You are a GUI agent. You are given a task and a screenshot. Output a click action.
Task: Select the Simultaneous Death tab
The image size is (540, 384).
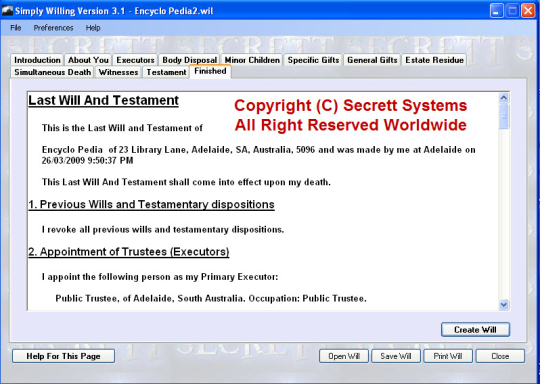[x=52, y=72]
